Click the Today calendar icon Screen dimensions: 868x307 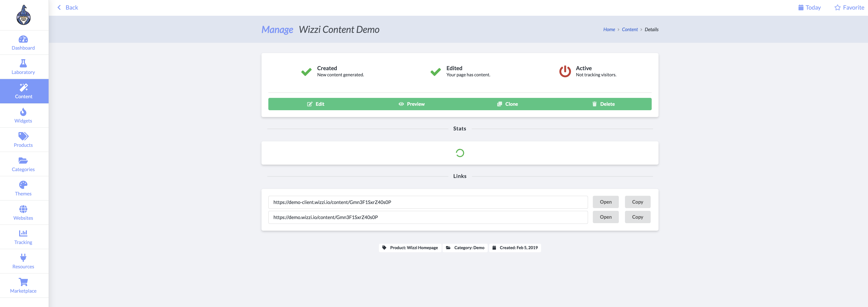click(x=801, y=7)
